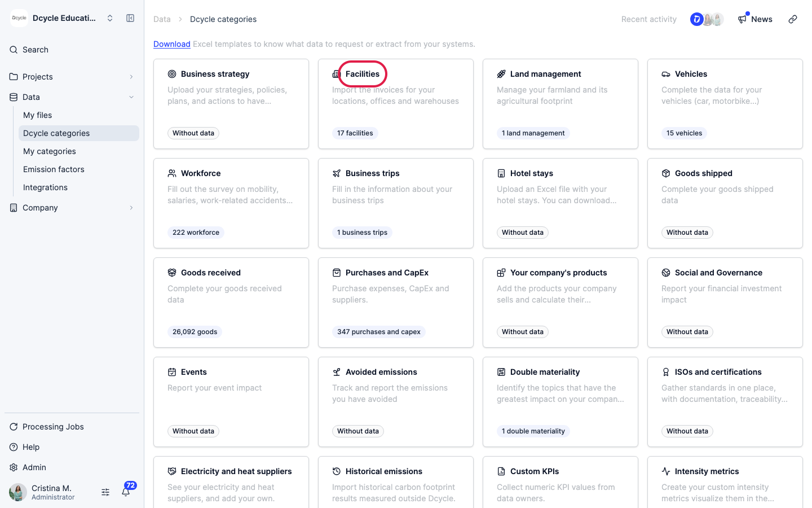Click the Goods shipped box icon
The height and width of the screenshot is (508, 812).
(x=666, y=173)
